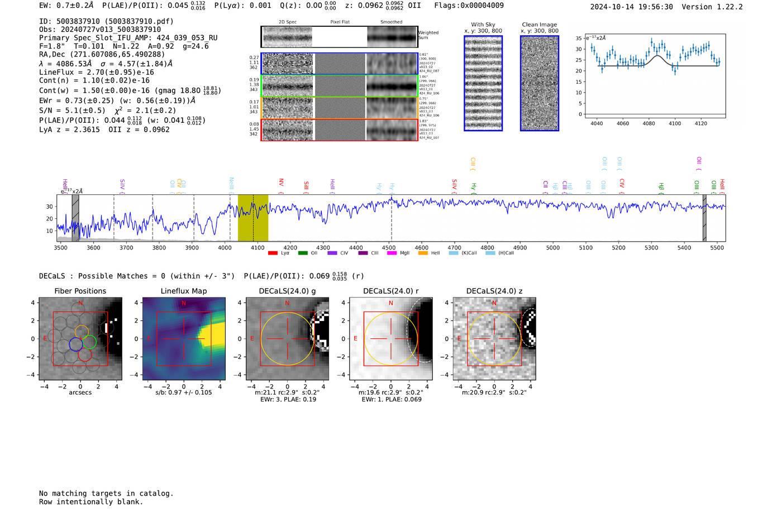Select the orange-bordered 2D spectrum row
The image size is (782, 532).
coord(339,108)
